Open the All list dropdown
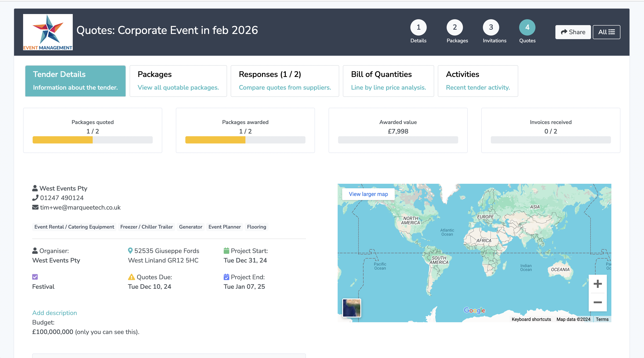Image resolution: width=644 pixels, height=358 pixels. pyautogui.click(x=606, y=32)
